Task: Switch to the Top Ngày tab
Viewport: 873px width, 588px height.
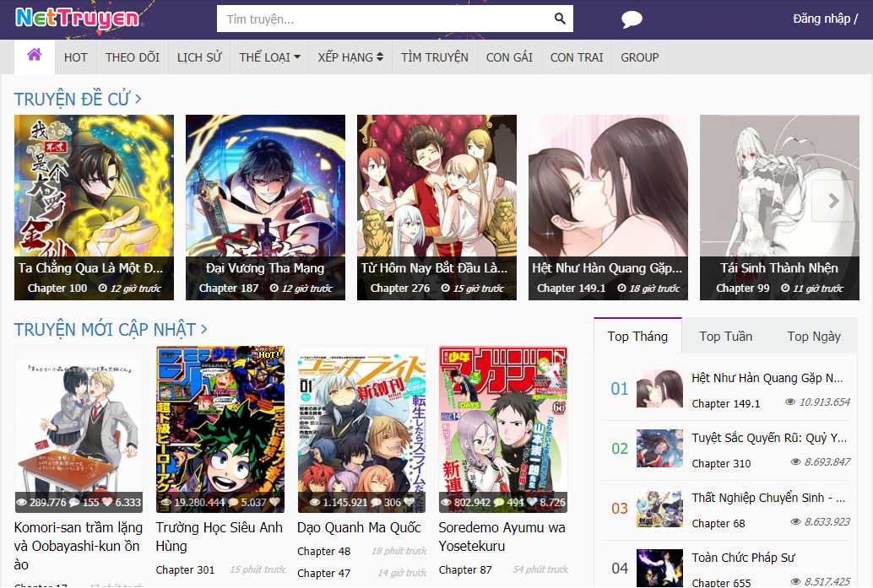Action: [813, 336]
